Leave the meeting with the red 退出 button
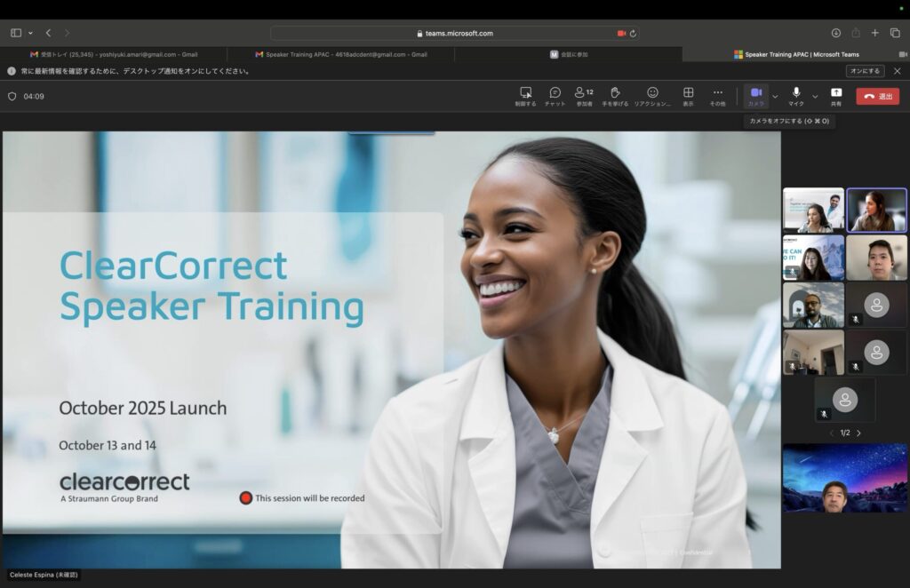 [877, 96]
